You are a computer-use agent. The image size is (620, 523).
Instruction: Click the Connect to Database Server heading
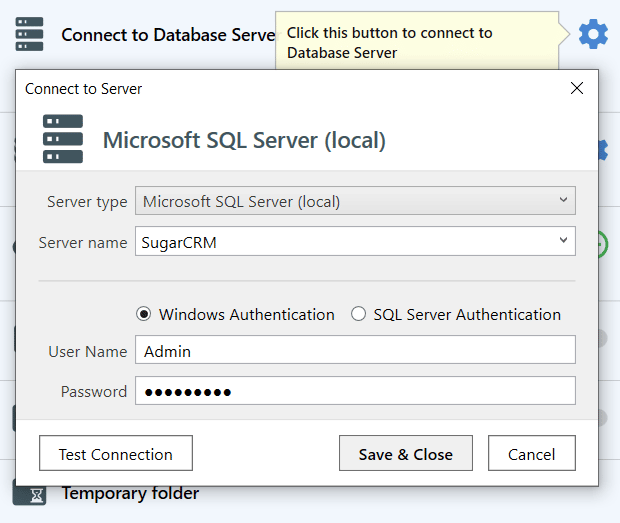click(169, 35)
